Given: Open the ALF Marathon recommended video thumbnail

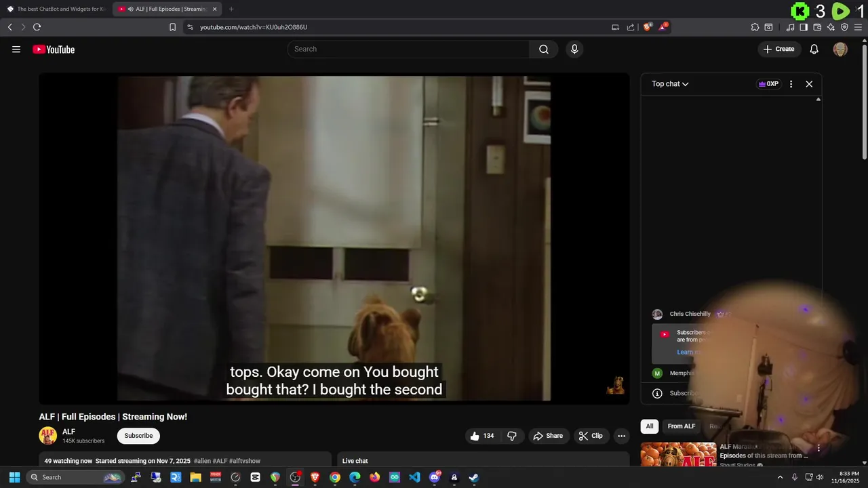Looking at the screenshot, I should click(x=678, y=454).
